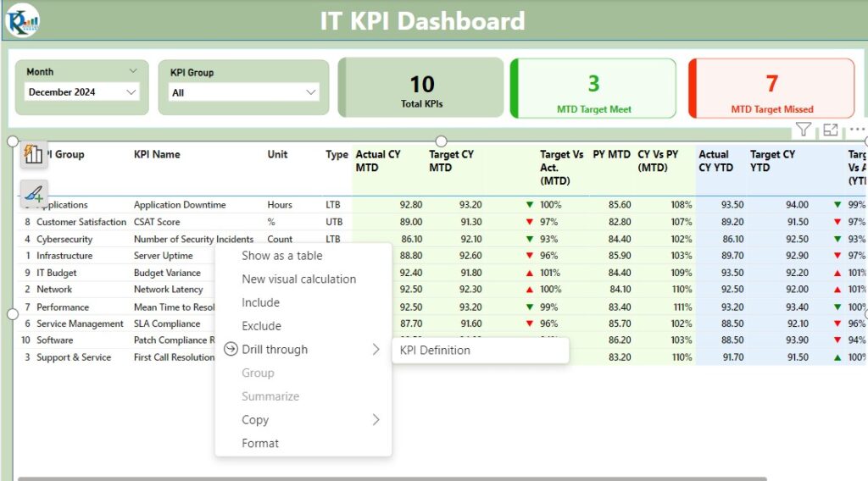868x481 pixels.
Task: Click the Application Downtime cell
Action: tap(180, 205)
